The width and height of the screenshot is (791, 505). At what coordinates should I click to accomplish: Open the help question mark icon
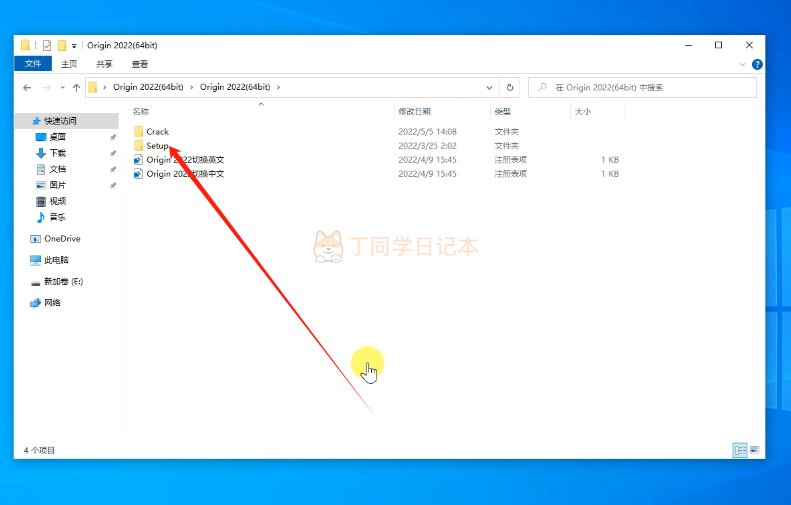757,65
